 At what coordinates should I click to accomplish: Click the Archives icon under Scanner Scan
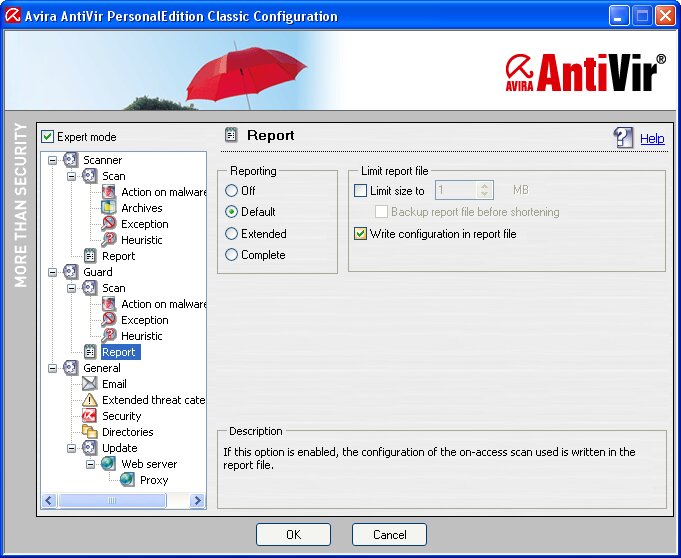109,208
